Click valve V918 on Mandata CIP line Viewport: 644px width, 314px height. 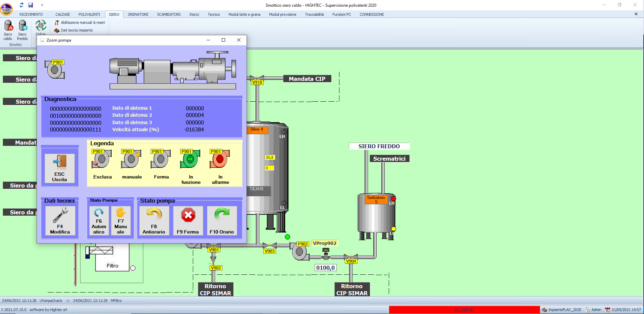coord(257,80)
